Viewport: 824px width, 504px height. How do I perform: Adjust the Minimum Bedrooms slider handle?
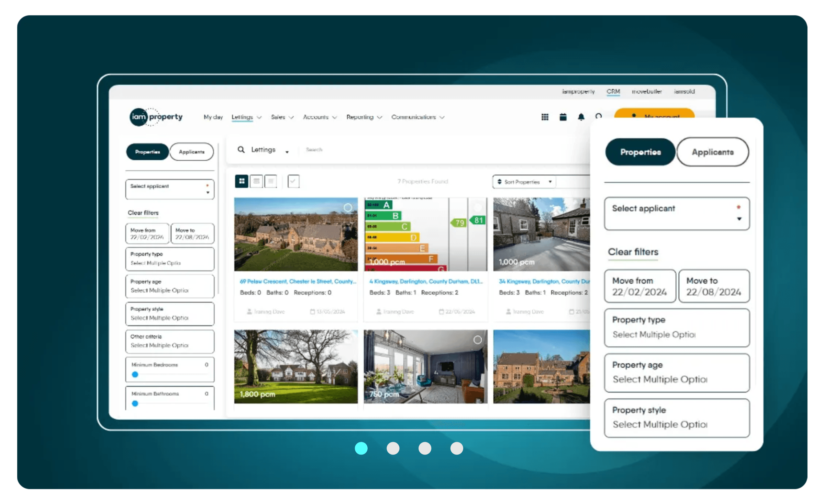pyautogui.click(x=135, y=375)
